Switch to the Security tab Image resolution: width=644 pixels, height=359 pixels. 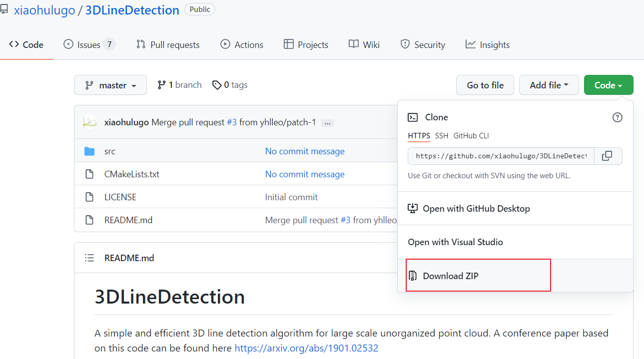point(423,44)
